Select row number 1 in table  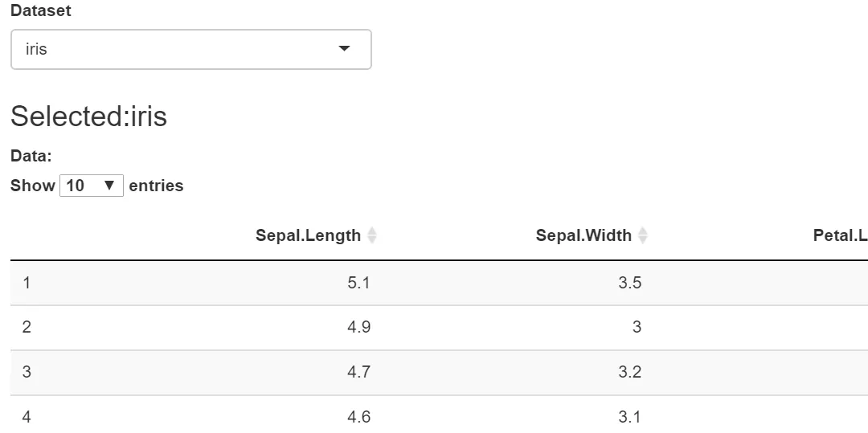(x=27, y=283)
